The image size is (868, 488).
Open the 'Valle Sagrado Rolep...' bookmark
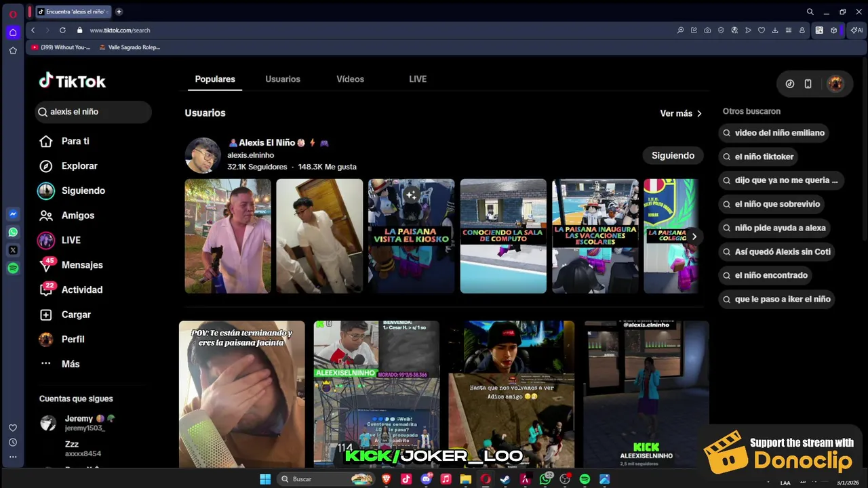pos(130,47)
